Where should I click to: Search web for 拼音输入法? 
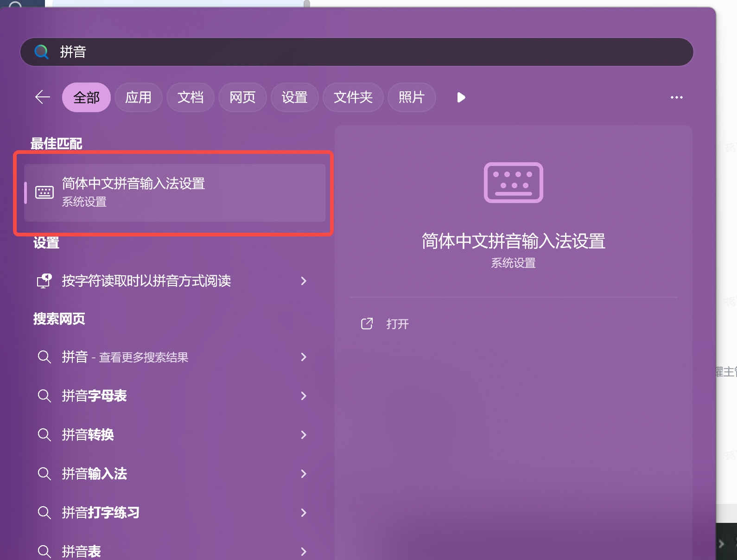tap(95, 474)
